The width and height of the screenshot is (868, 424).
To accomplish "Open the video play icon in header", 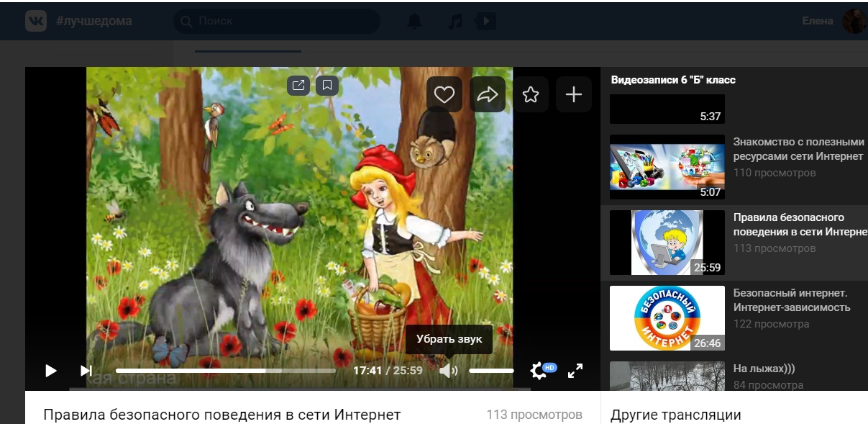I will pyautogui.click(x=487, y=22).
